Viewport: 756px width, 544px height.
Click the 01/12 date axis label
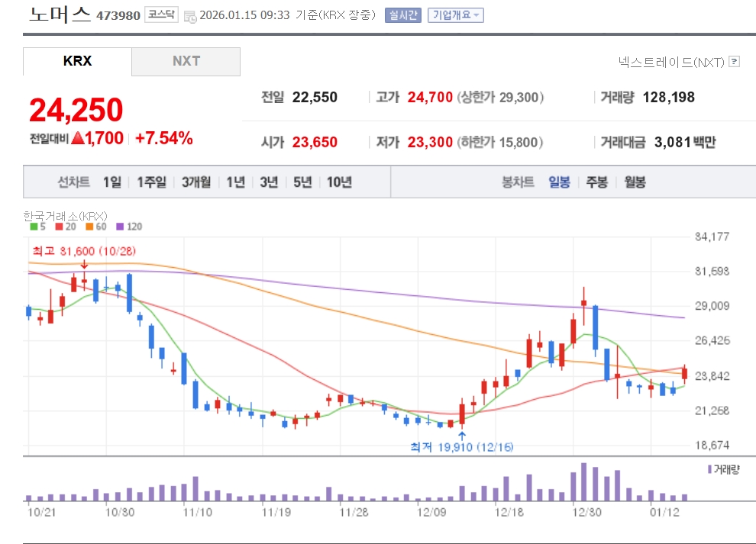click(x=664, y=512)
